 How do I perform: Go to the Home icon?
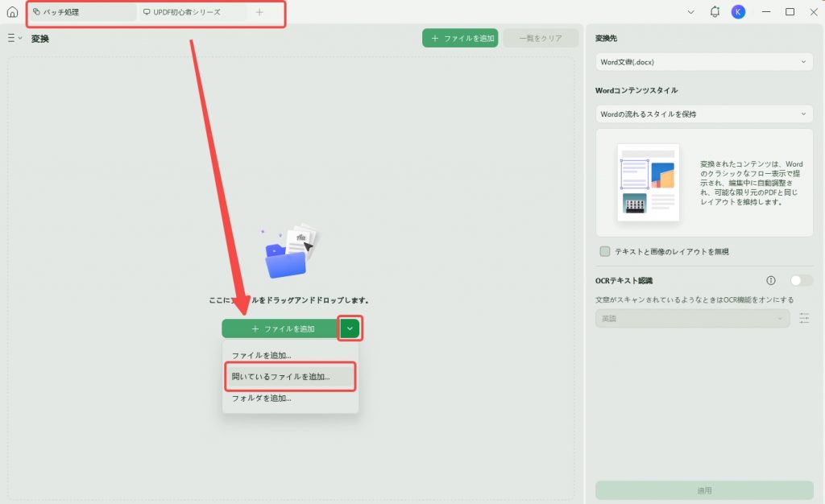tap(12, 11)
